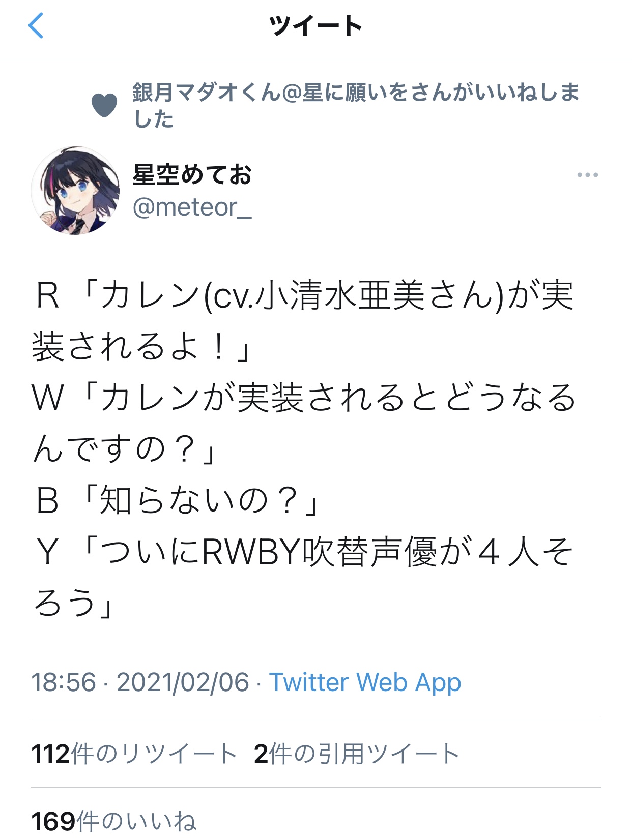Open the three-dot more options menu

pos(587,175)
